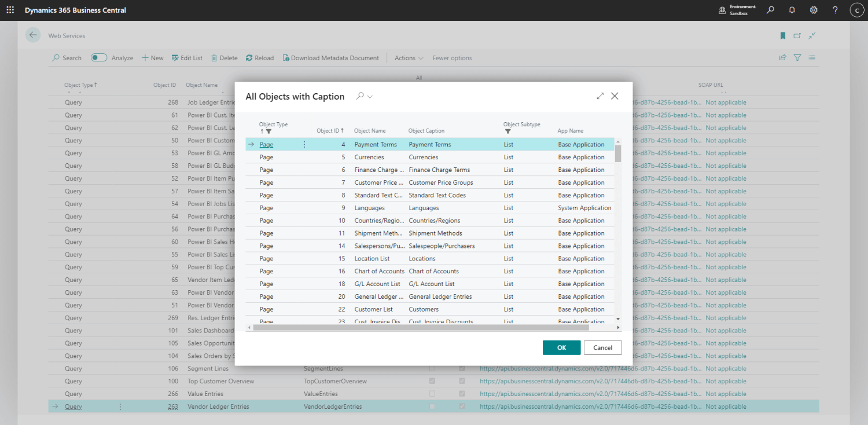Screen dimensions: 868x425
Task: Click New in the Web Services toolbar
Action: coord(153,58)
